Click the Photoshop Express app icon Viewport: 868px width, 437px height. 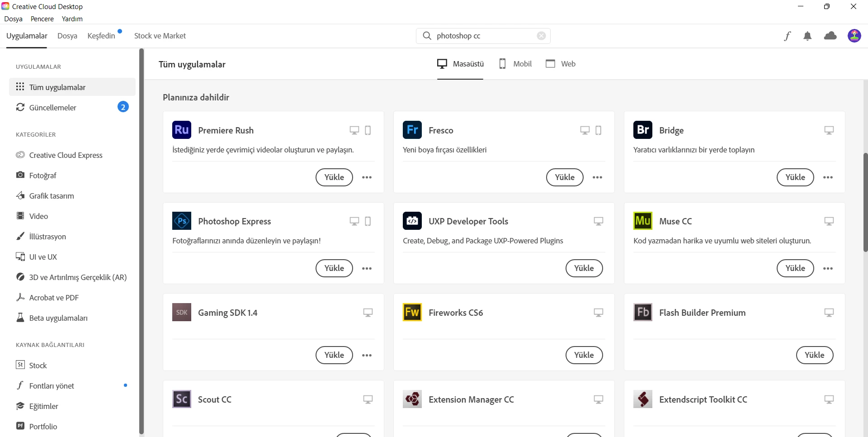(x=182, y=221)
